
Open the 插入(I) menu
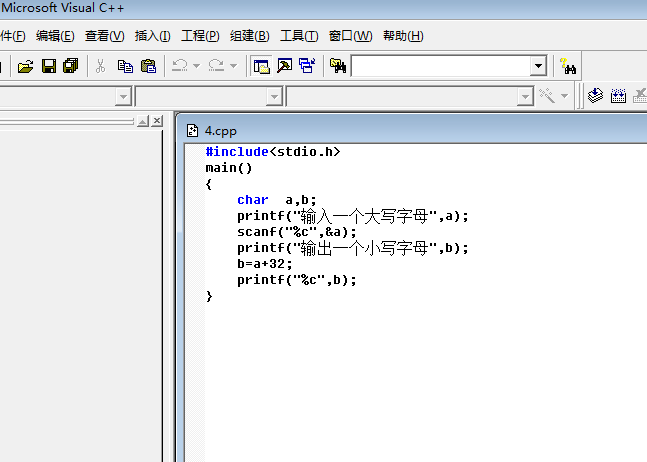[x=152, y=36]
